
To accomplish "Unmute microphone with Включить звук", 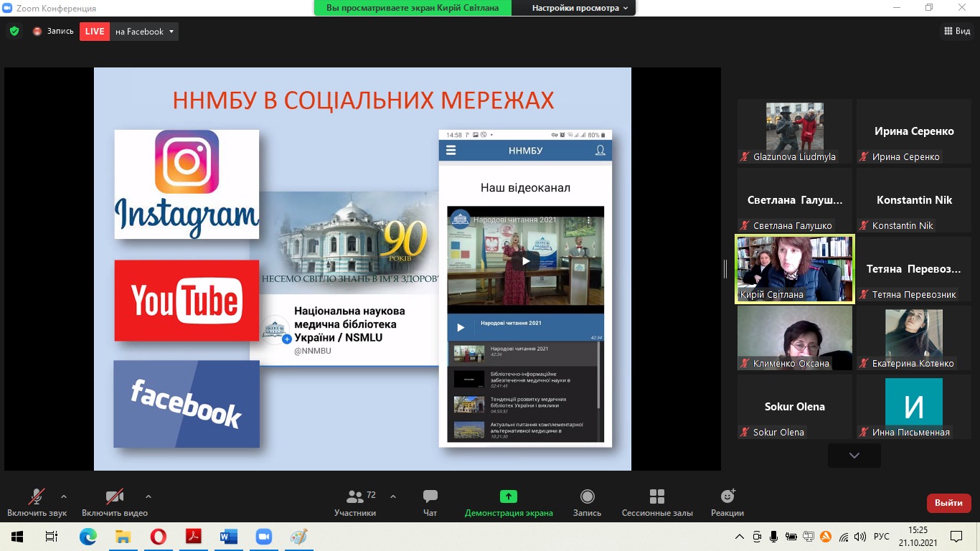I will click(x=37, y=503).
